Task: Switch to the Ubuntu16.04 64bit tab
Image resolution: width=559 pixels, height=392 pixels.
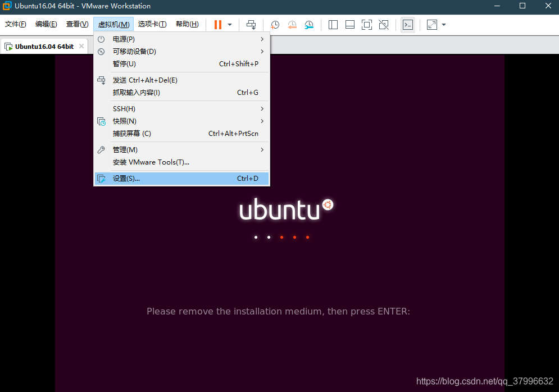Action: click(x=44, y=47)
